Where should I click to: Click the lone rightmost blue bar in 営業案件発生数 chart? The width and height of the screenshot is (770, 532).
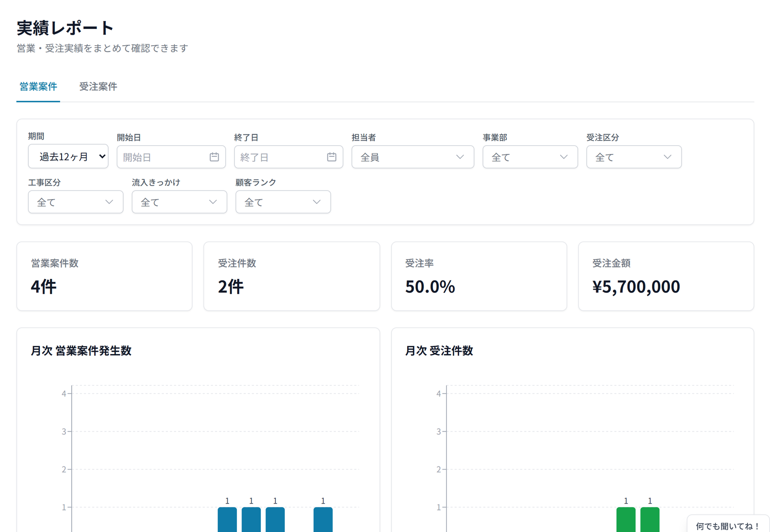click(x=323, y=519)
